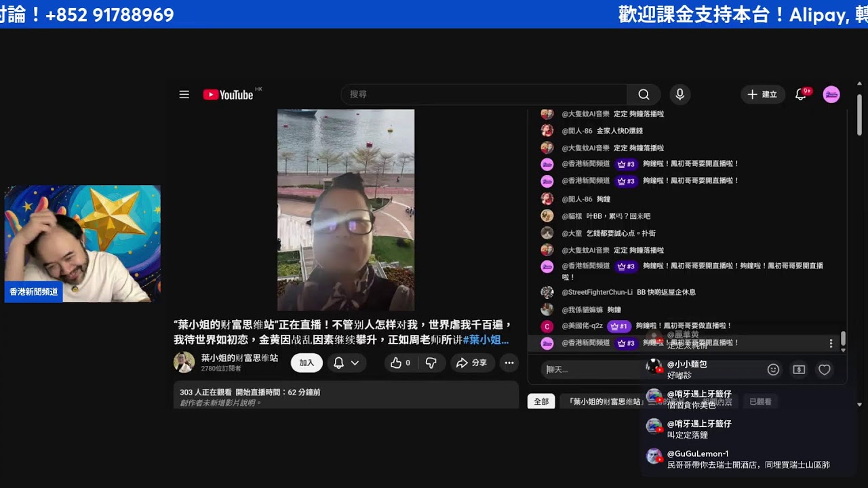
Task: Click the 香港新聞頻道 webcam overlay label
Action: coord(33,292)
